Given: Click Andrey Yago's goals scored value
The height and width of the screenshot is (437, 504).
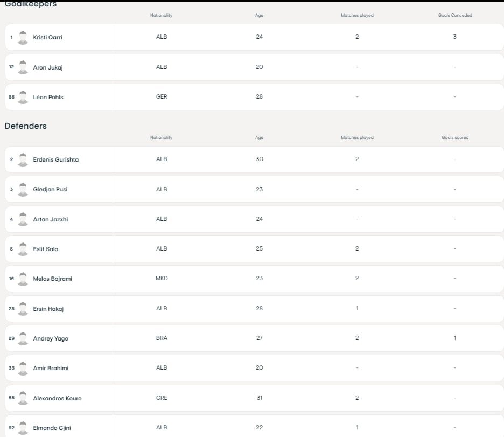Looking at the screenshot, I should click(x=454, y=338).
